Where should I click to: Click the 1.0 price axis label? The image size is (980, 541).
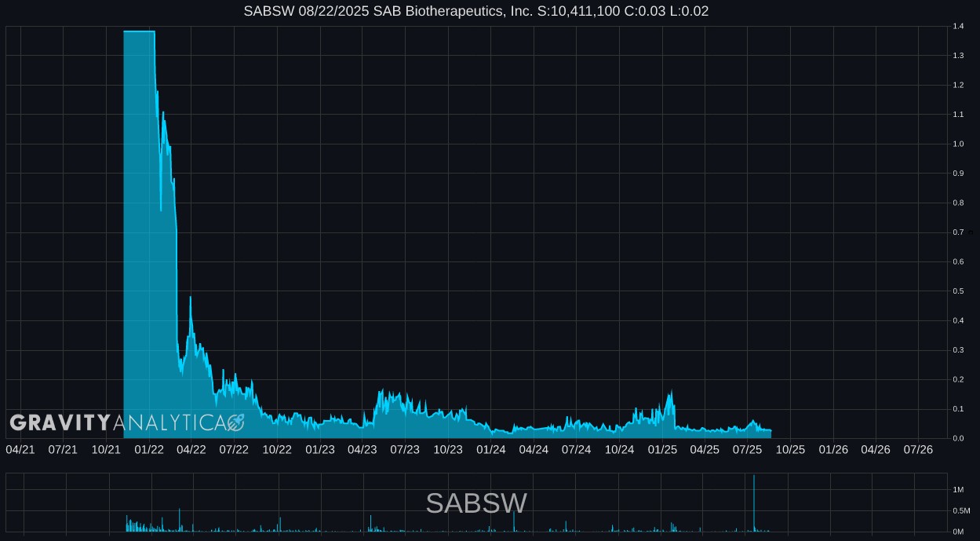(958, 144)
